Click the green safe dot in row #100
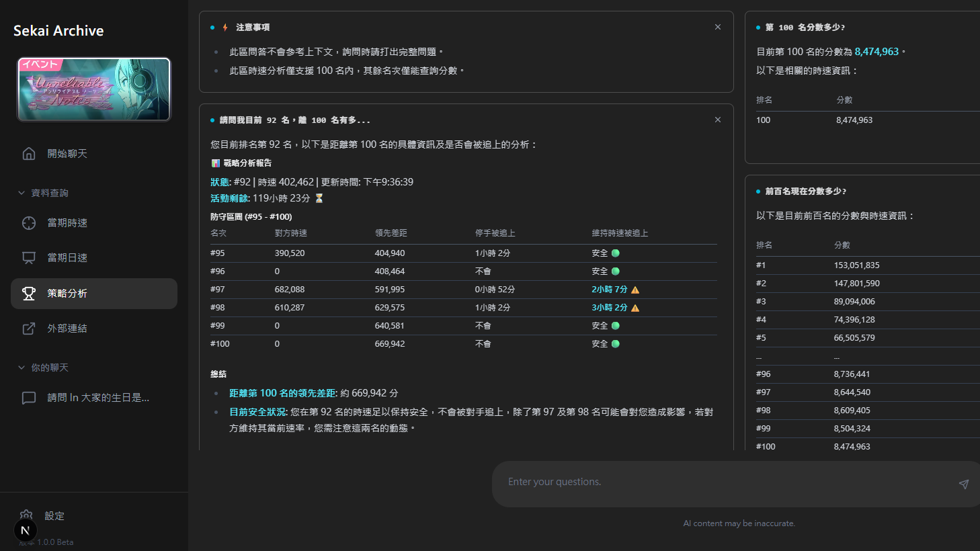The image size is (980, 551). click(615, 344)
